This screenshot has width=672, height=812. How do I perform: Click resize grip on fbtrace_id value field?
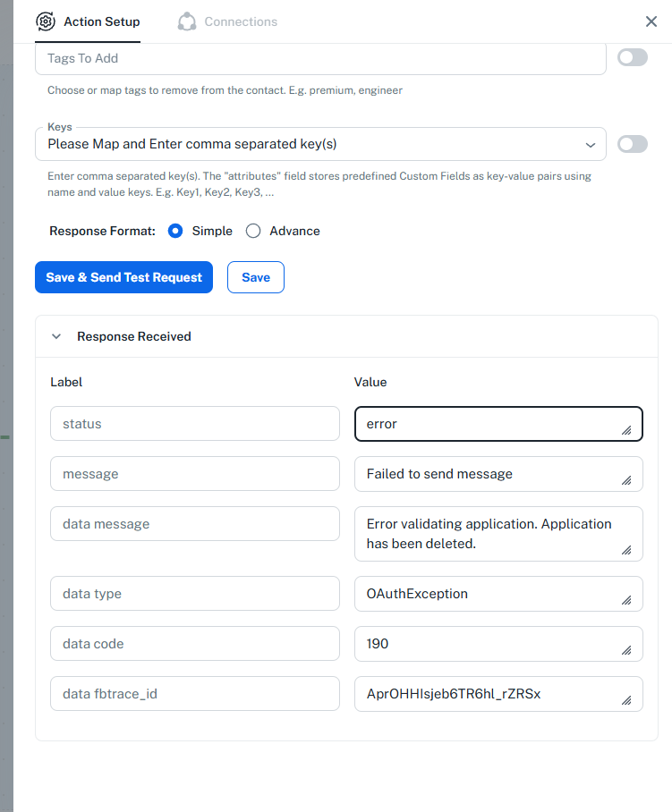tap(626, 700)
